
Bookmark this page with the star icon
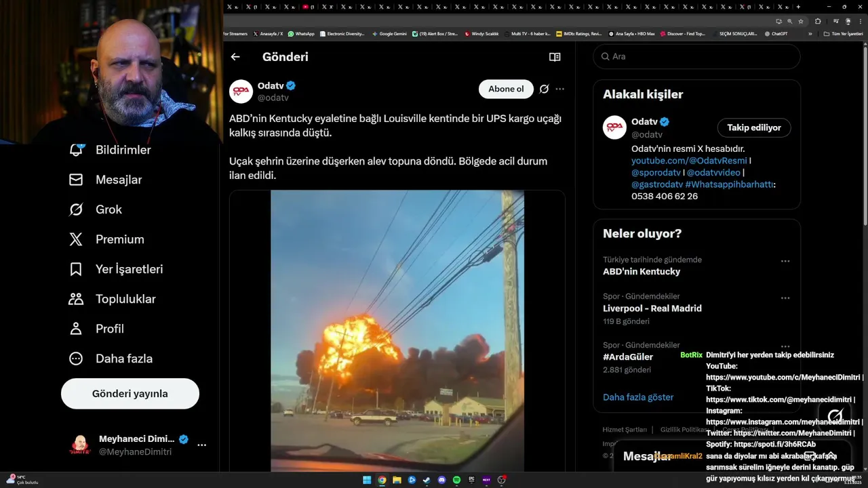(801, 21)
